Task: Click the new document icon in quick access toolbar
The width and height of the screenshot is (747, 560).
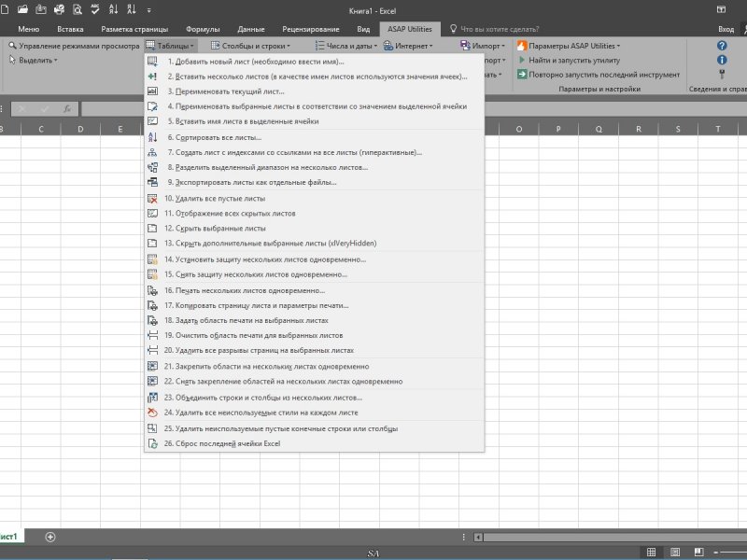Action: point(5,9)
